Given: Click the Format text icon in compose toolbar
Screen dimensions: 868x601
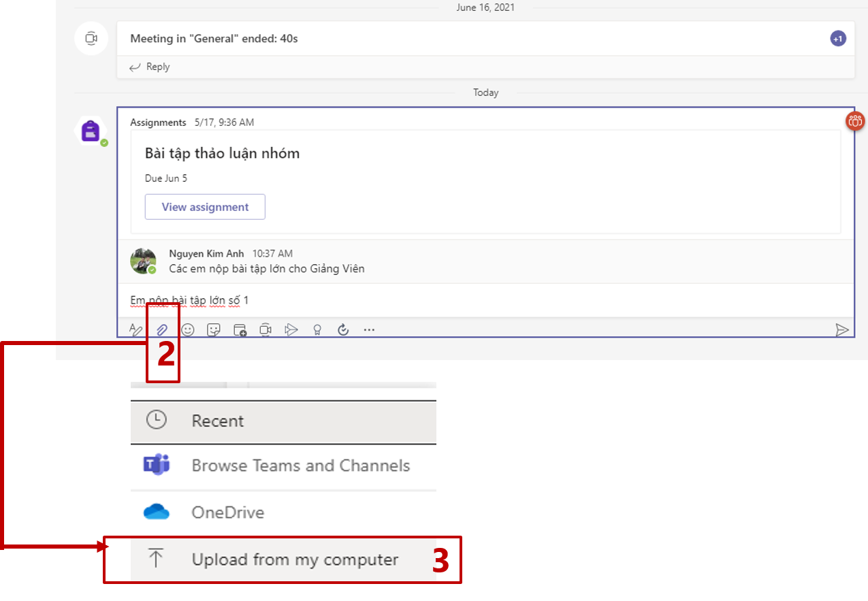Looking at the screenshot, I should pos(136,330).
